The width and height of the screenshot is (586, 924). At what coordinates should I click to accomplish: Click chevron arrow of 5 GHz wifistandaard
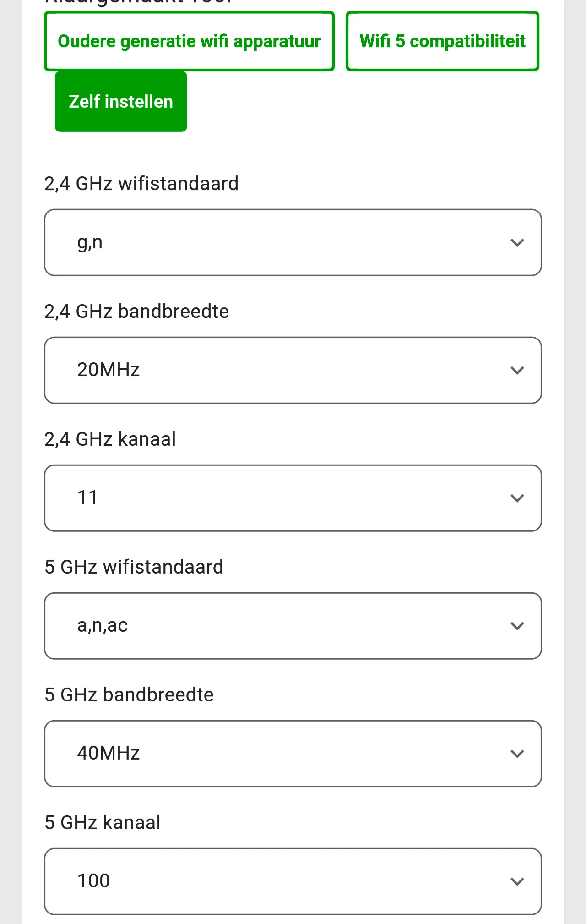(517, 626)
